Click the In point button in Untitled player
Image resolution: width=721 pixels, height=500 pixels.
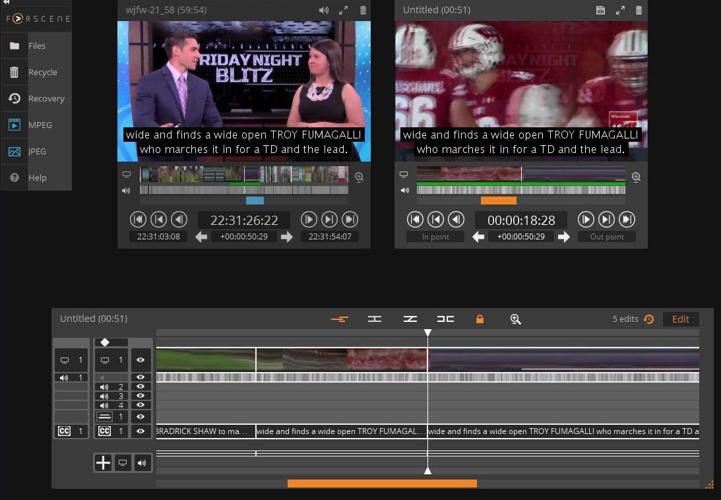[x=435, y=237]
